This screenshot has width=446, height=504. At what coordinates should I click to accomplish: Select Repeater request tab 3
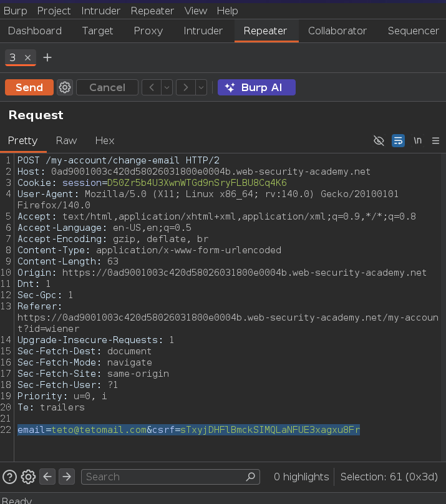point(12,58)
